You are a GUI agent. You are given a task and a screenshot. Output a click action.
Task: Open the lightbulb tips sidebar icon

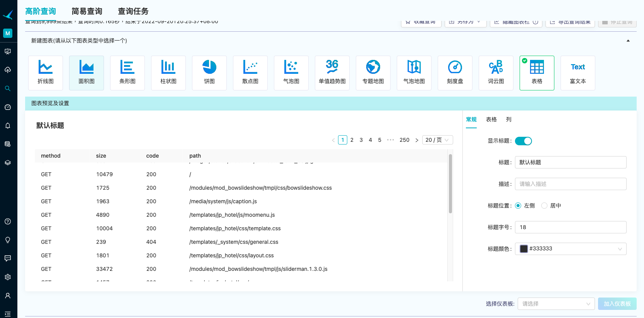8,240
